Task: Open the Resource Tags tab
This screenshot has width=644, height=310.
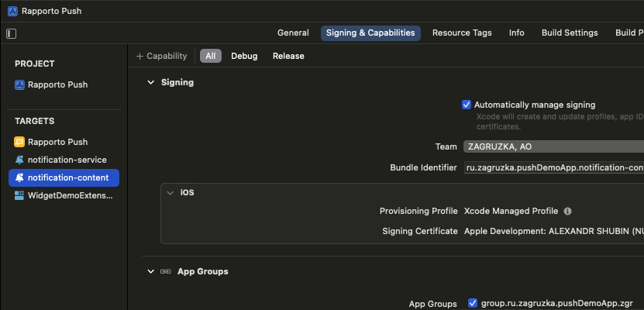Action: tap(462, 33)
